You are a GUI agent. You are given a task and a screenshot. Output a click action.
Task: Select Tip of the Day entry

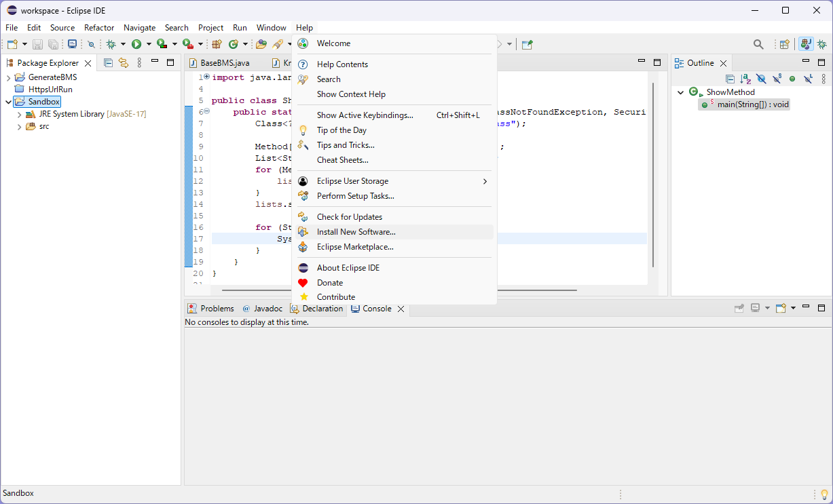click(394, 130)
